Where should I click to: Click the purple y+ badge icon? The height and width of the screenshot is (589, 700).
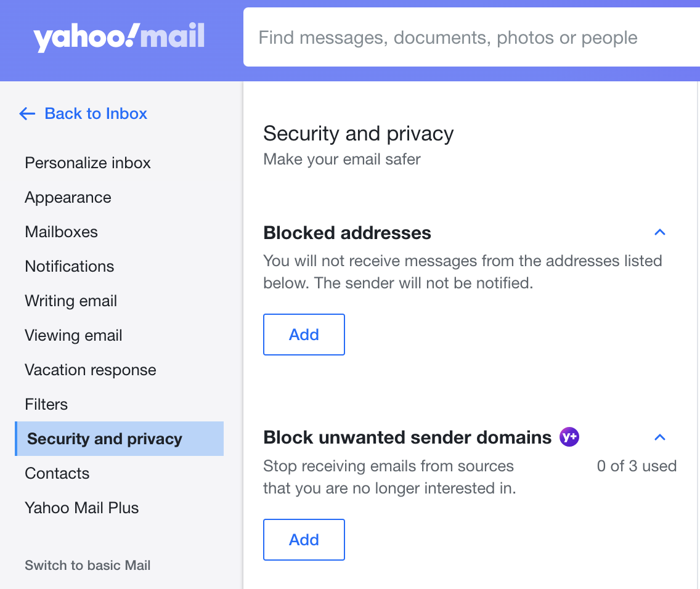tap(569, 437)
